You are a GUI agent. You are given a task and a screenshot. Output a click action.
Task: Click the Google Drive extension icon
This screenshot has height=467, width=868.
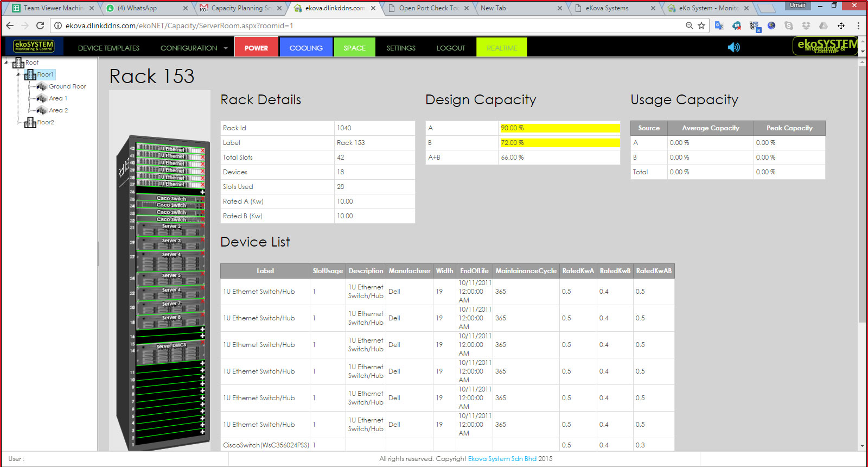click(x=824, y=26)
